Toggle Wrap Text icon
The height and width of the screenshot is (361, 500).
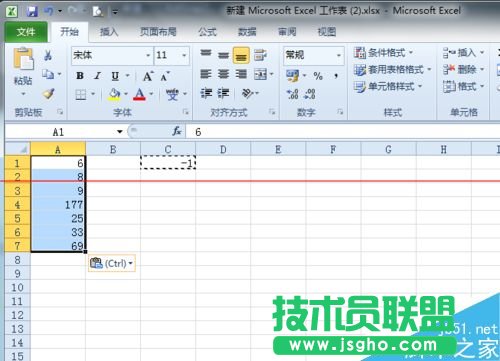click(x=260, y=55)
